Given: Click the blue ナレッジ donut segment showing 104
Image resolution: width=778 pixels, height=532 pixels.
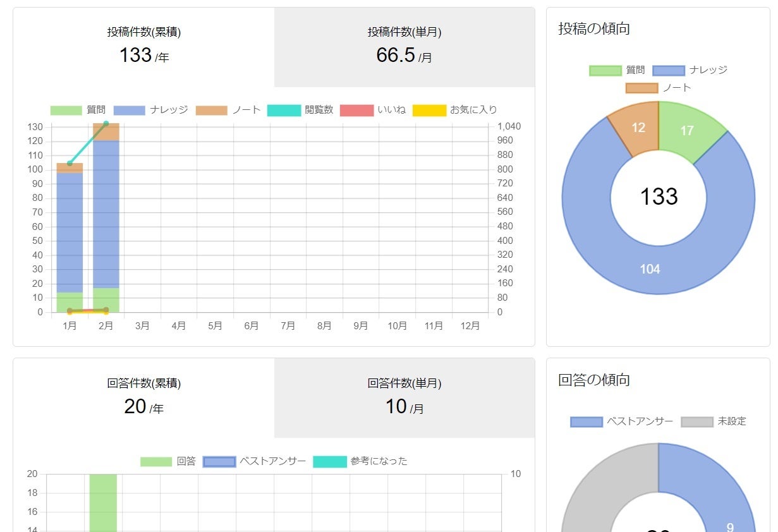Looking at the screenshot, I should click(x=651, y=269).
